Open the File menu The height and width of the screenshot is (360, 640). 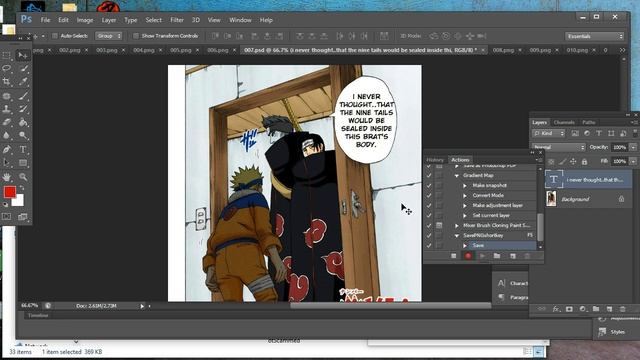tap(45, 20)
